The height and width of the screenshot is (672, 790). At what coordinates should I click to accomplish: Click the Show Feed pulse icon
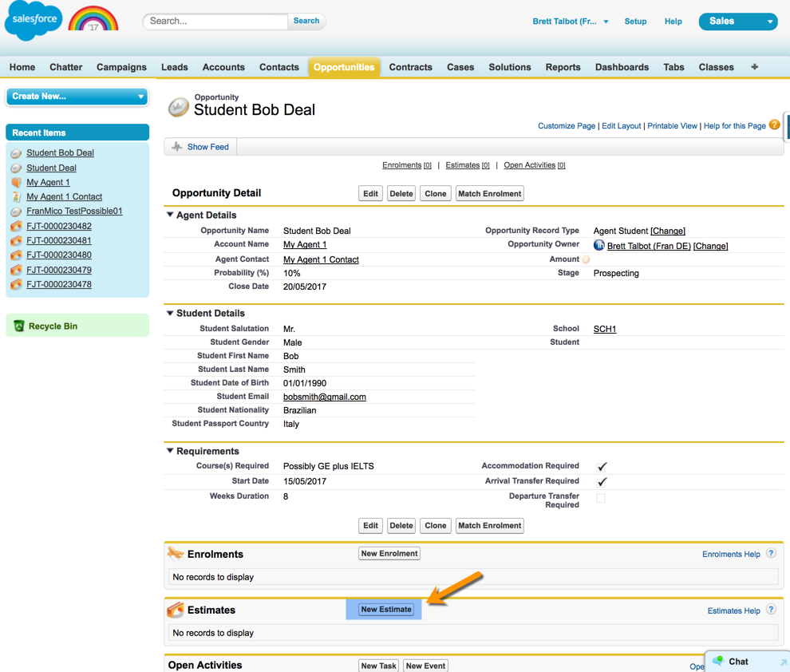tap(177, 147)
